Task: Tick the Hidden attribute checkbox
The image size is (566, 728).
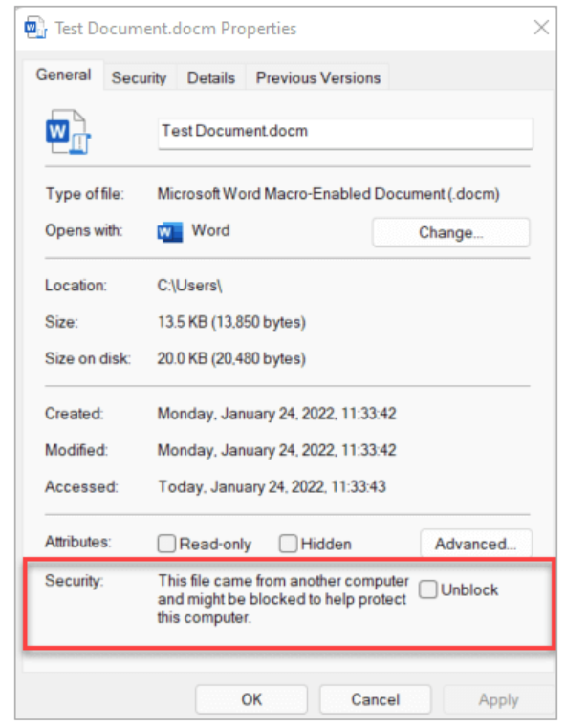Action: [288, 544]
